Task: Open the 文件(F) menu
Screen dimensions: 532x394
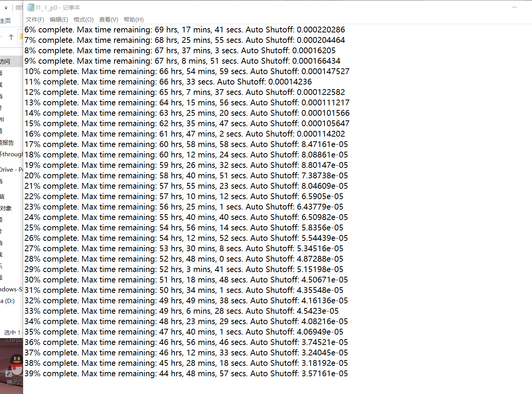Action: coord(35,19)
